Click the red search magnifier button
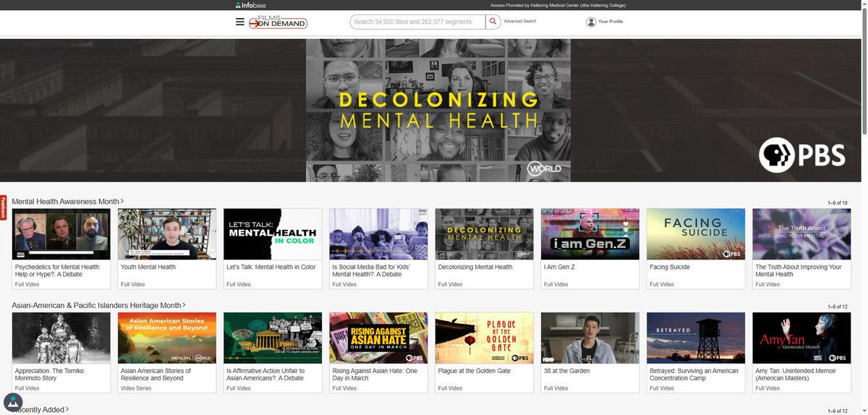 tap(493, 22)
